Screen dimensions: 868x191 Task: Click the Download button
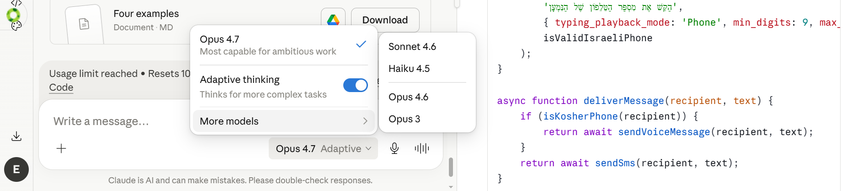(x=385, y=20)
